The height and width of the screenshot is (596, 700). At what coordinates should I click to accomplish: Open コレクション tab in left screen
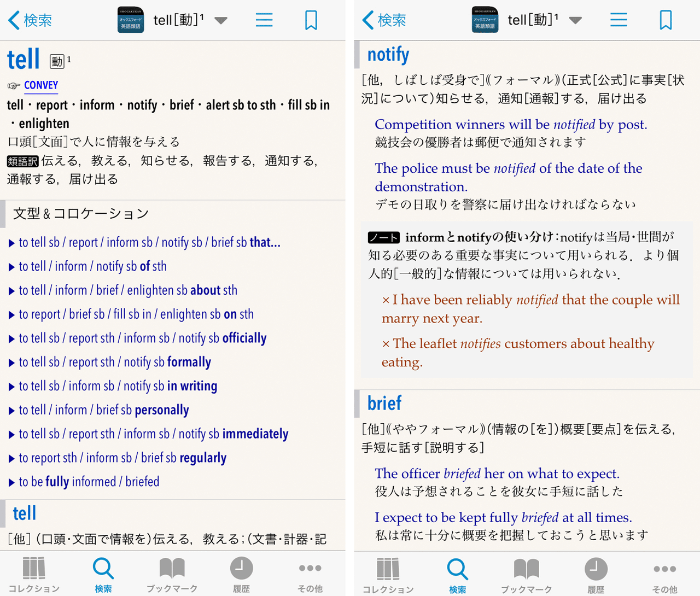34,574
